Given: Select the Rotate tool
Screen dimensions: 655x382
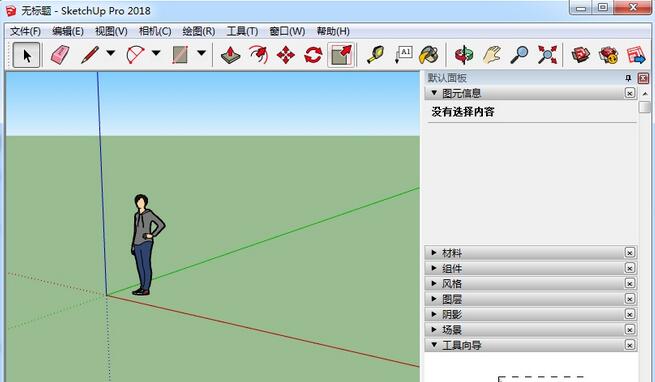Looking at the screenshot, I should point(313,55).
